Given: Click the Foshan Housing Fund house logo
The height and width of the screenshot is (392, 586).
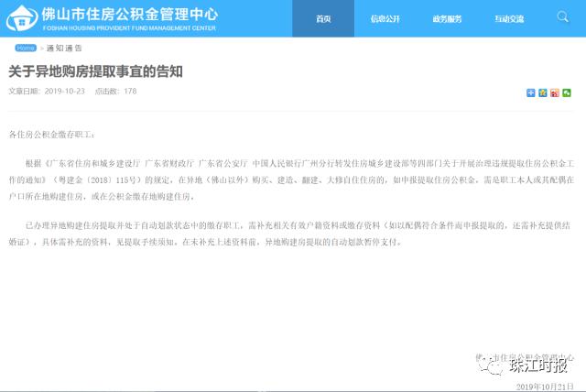Looking at the screenshot, I should (22, 18).
